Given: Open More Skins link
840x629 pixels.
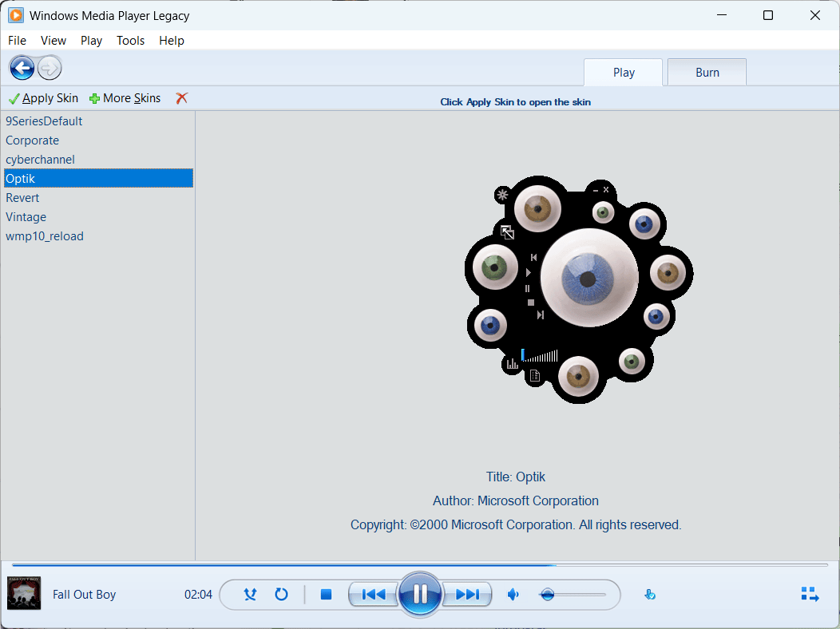Looking at the screenshot, I should 125,98.
